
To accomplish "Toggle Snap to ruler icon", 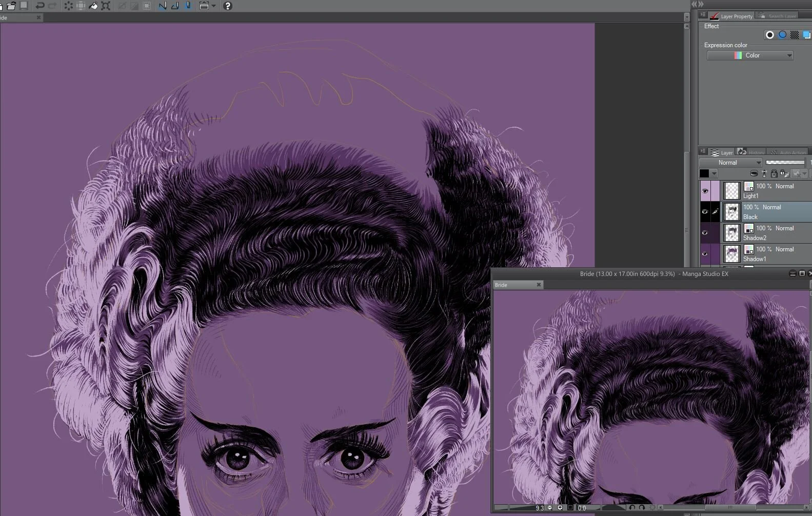I will [x=163, y=6].
